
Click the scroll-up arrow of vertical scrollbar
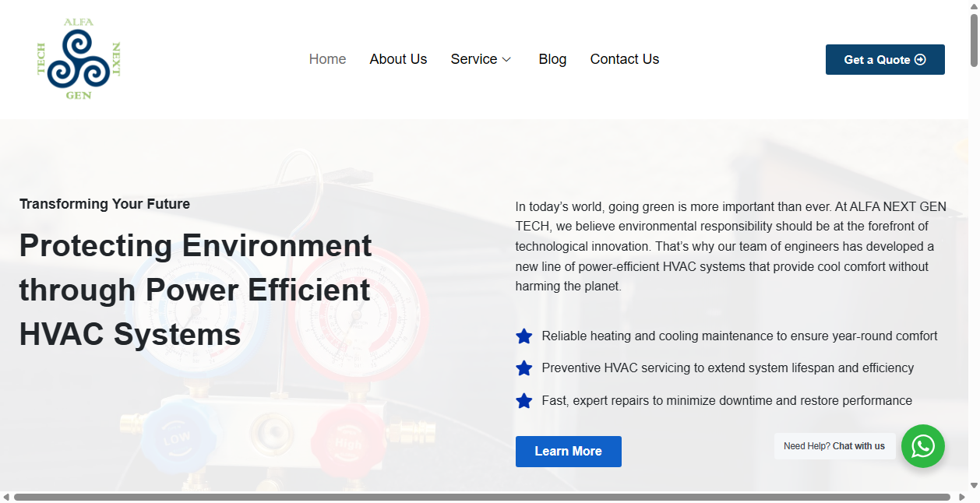974,5
